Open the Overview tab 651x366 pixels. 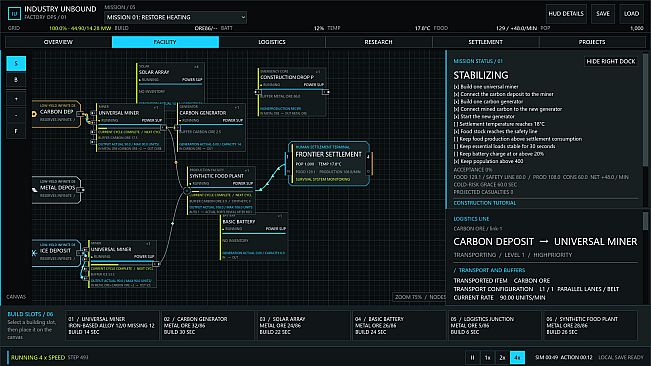[x=58, y=42]
